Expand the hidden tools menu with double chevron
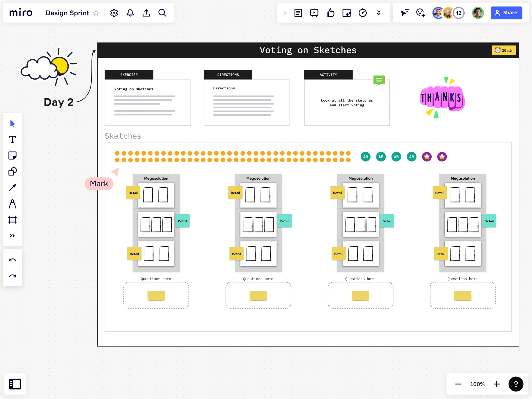The height and width of the screenshot is (399, 532). click(12, 235)
